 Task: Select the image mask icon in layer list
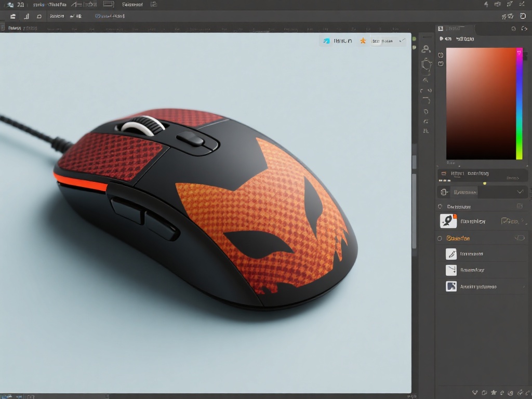coord(451,286)
